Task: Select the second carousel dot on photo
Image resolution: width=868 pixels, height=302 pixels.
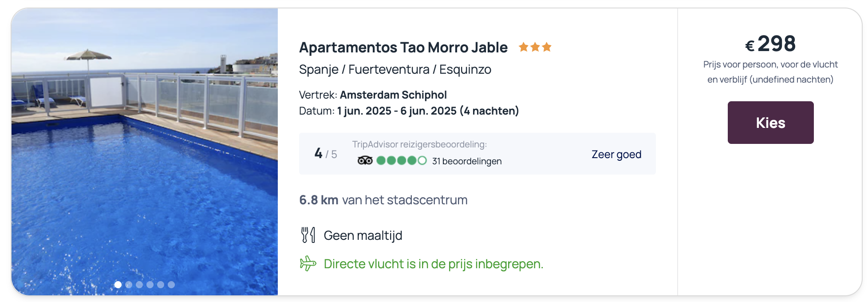Action: pos(129,285)
